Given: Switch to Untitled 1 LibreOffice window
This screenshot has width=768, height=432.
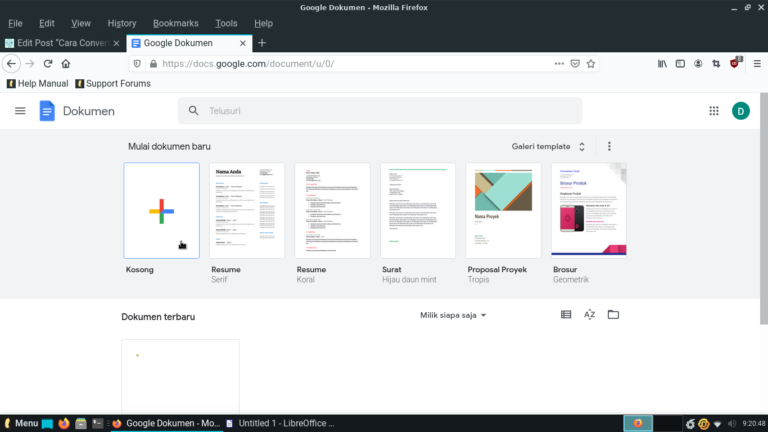Looking at the screenshot, I should pos(280,423).
